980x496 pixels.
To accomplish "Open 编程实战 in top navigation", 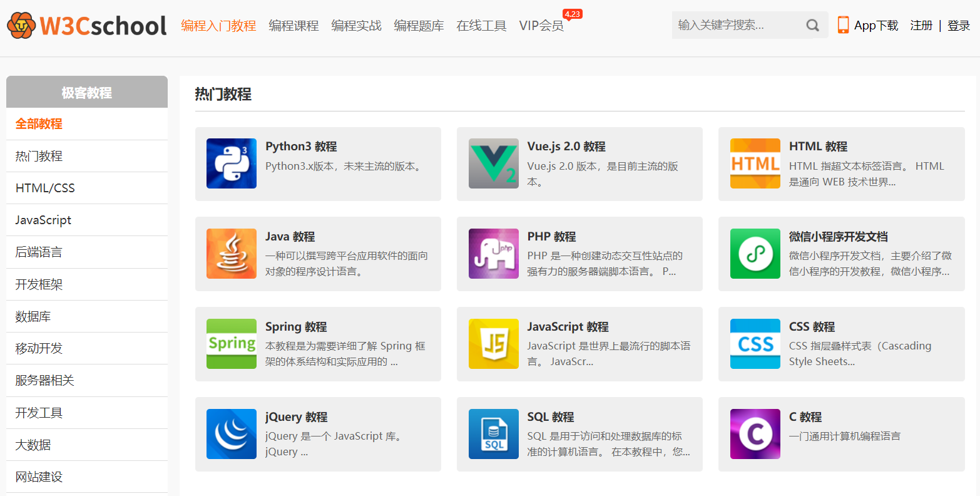I will coord(356,26).
